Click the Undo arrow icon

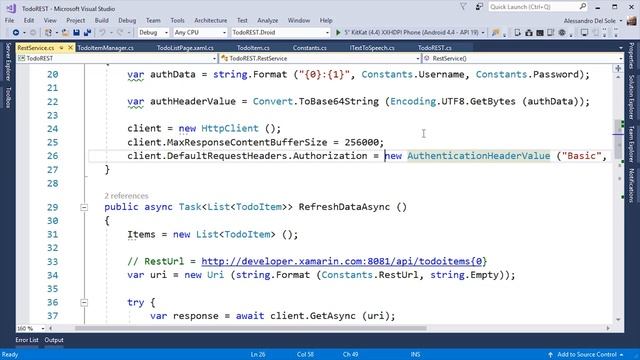tap(102, 32)
